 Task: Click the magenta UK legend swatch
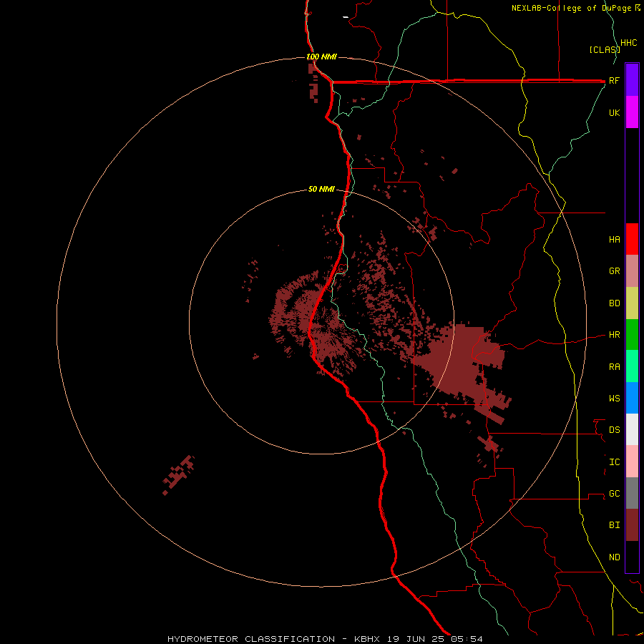click(632, 112)
